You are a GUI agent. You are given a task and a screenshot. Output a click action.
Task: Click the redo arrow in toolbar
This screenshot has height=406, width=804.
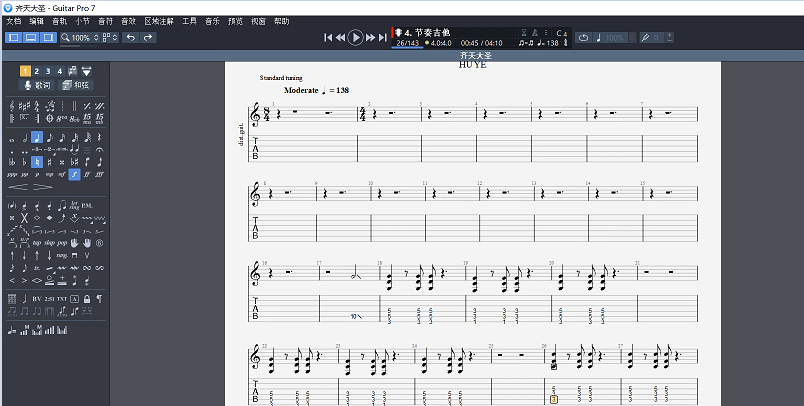point(148,37)
